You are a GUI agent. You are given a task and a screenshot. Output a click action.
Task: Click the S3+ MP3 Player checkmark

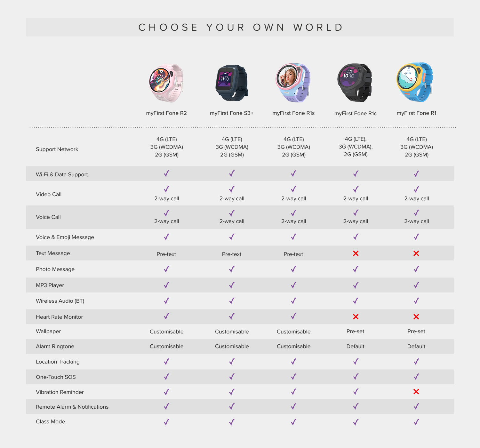[x=232, y=285]
